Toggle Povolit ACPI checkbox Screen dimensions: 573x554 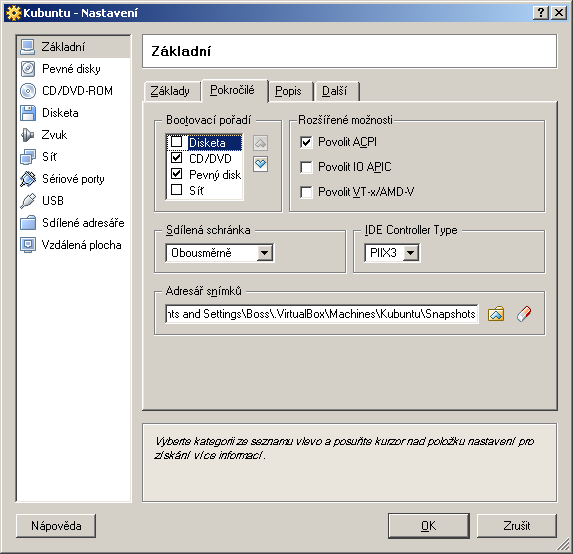coord(306,142)
